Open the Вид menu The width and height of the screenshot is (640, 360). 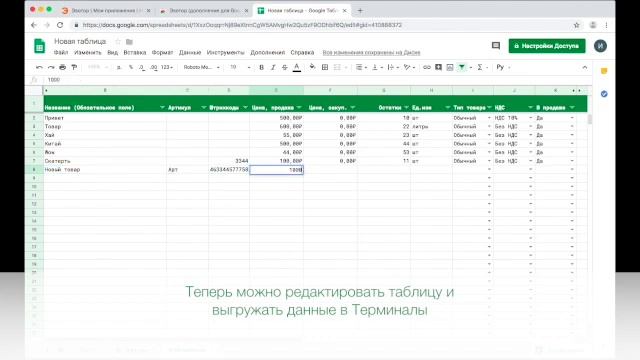coord(113,53)
